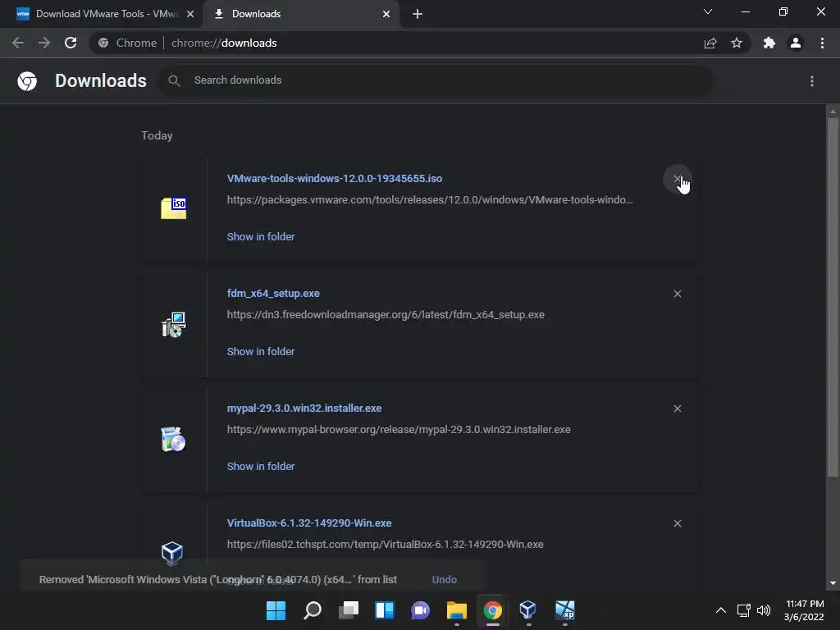
Task: Remove mypal installer from downloads list
Action: click(x=677, y=409)
